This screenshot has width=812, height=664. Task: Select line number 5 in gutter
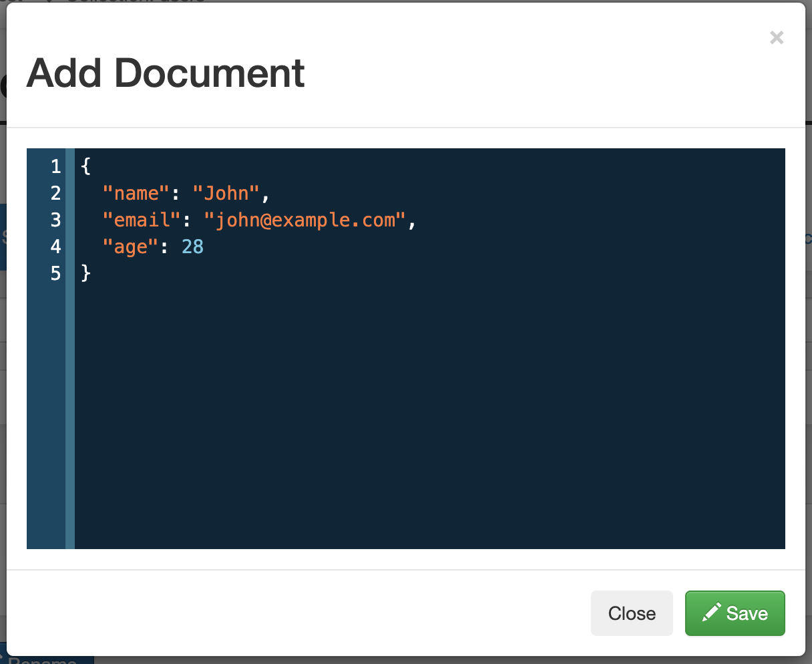[x=55, y=273]
